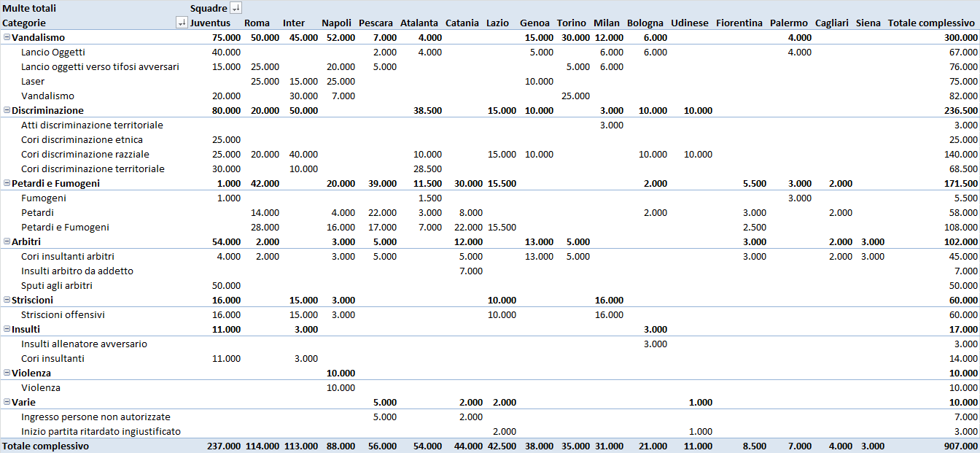Select the Inizio partita ritardato ingiustificato row label

click(101, 431)
